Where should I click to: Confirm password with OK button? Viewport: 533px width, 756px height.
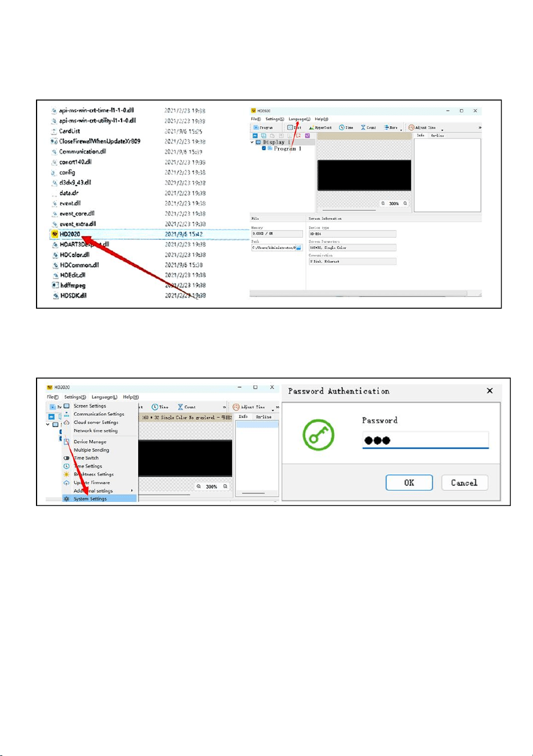click(409, 482)
